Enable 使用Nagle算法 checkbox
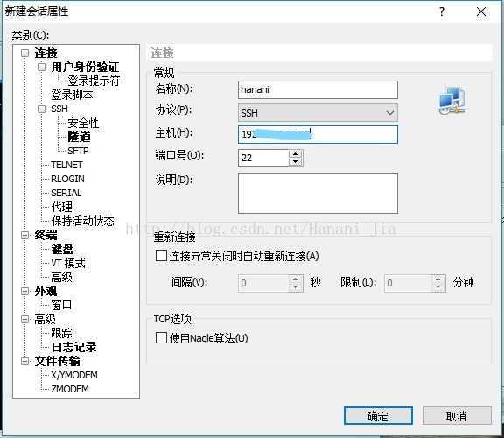 161,338
